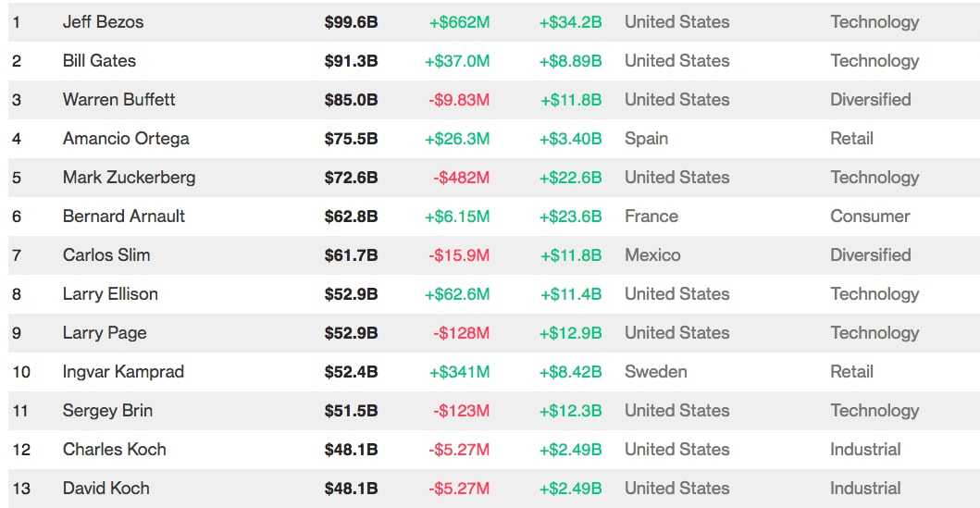980x508 pixels.
Task: Click Warren Buffett's Diversified industry cell
Action: (870, 100)
